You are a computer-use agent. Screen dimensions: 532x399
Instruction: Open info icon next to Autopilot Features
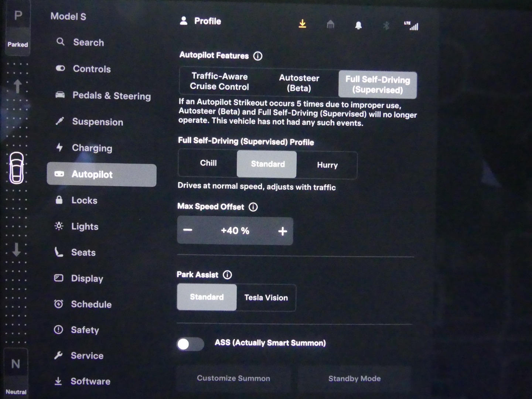[x=258, y=56]
